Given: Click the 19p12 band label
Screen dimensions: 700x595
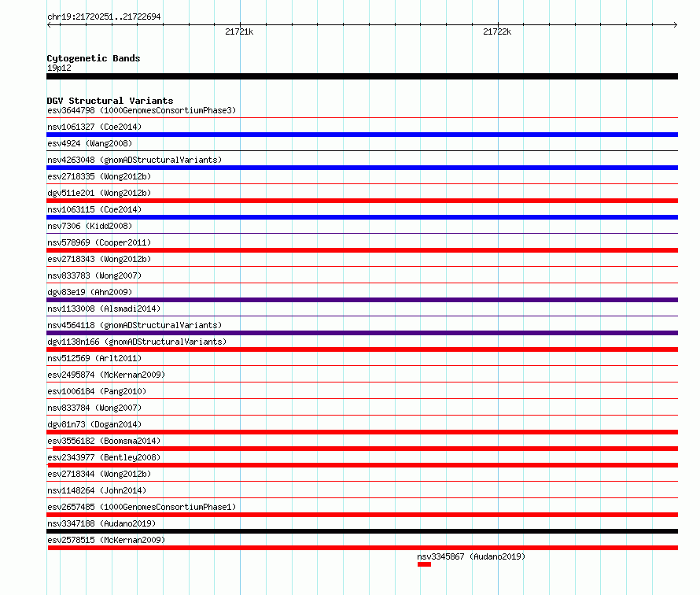Looking at the screenshot, I should pos(59,68).
